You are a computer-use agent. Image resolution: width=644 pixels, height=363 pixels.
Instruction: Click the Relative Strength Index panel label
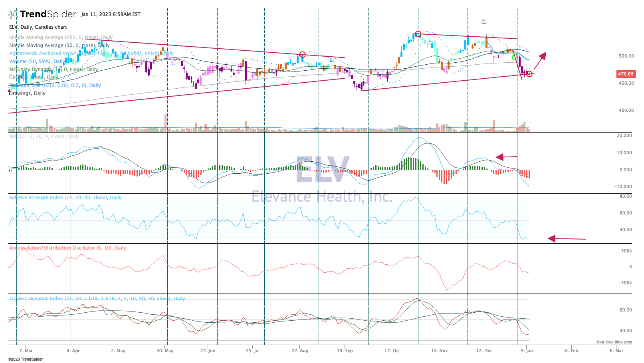tap(65, 198)
